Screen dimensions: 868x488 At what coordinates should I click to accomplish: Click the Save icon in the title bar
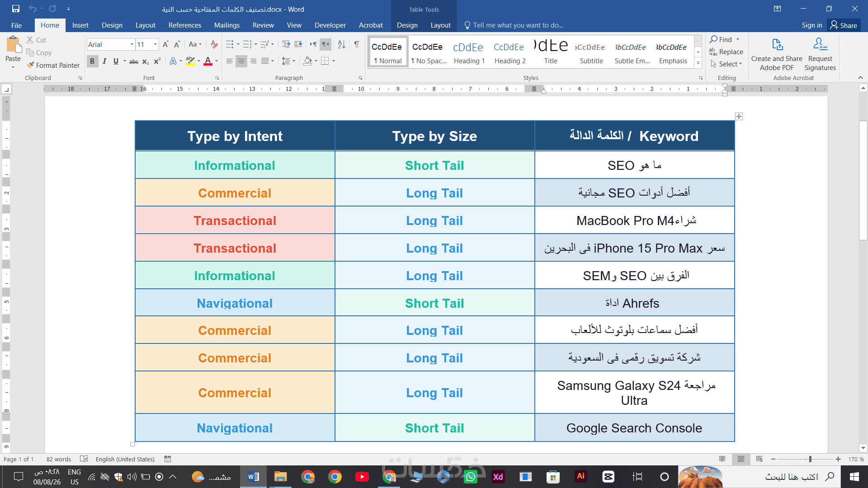(16, 9)
